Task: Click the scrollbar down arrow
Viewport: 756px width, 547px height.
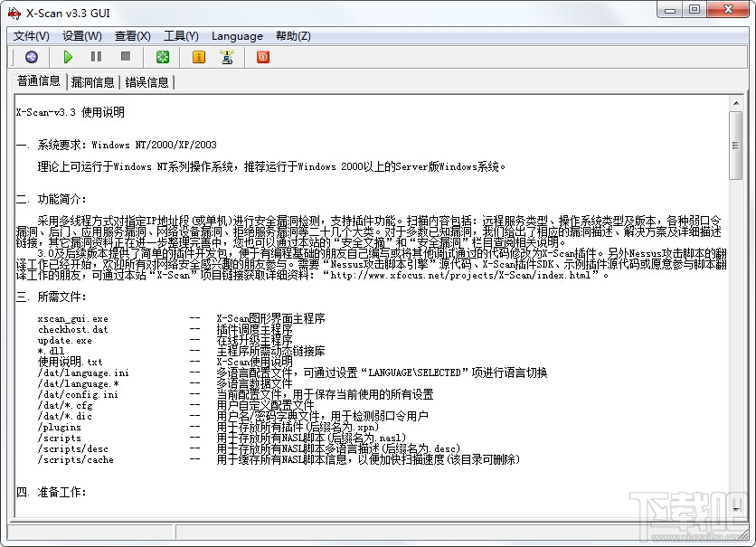Action: (x=736, y=509)
